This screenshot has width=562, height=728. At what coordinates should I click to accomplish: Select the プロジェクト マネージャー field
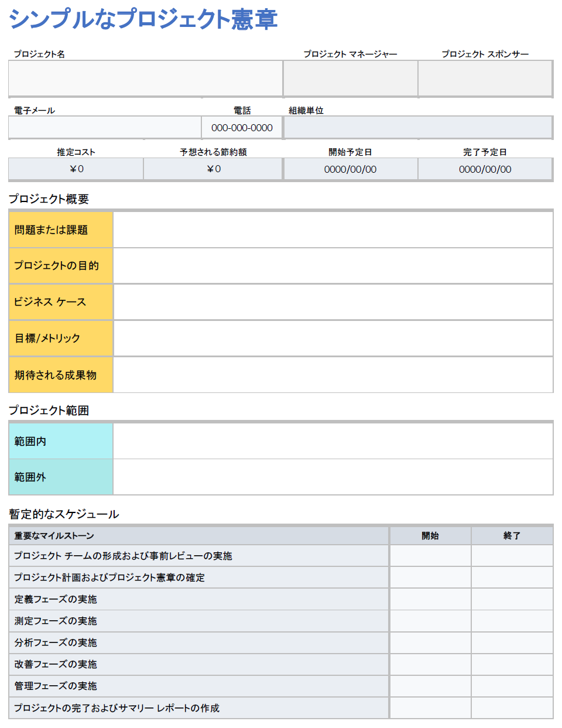pyautogui.click(x=349, y=78)
